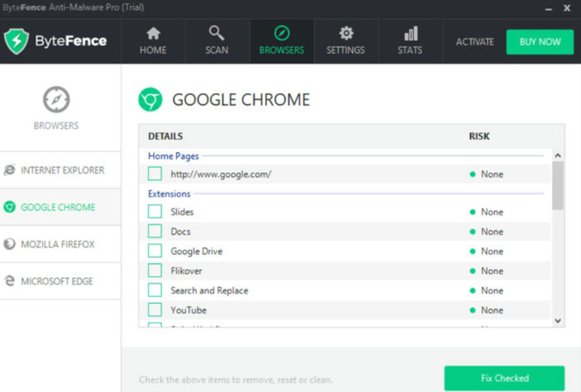Click the Browsers compass icon in top navigation

[282, 33]
